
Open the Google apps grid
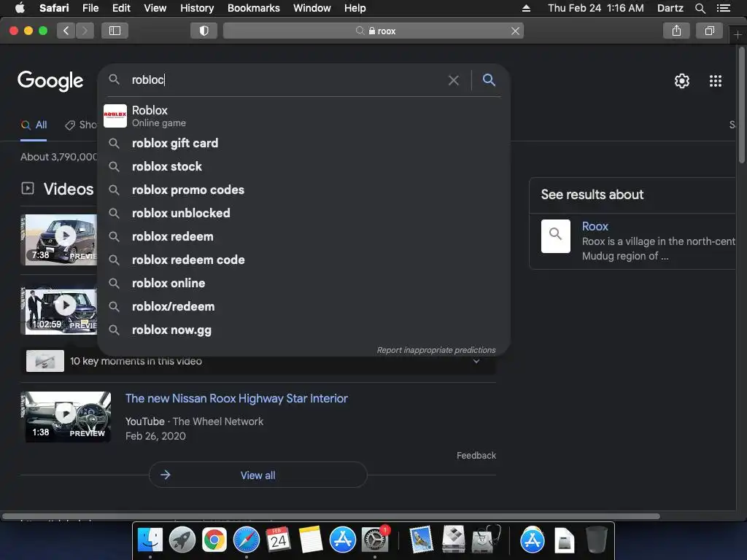pyautogui.click(x=716, y=81)
